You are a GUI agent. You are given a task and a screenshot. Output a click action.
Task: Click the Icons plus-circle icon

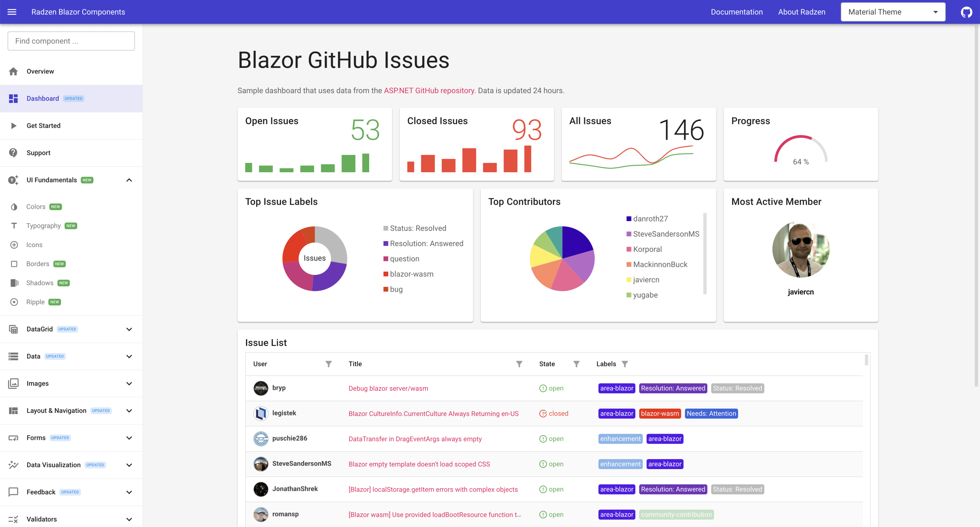click(x=14, y=245)
